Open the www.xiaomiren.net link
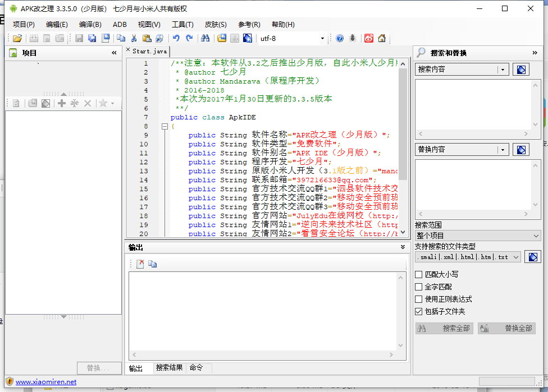Viewport: 548px width, 392px height. click(x=46, y=382)
